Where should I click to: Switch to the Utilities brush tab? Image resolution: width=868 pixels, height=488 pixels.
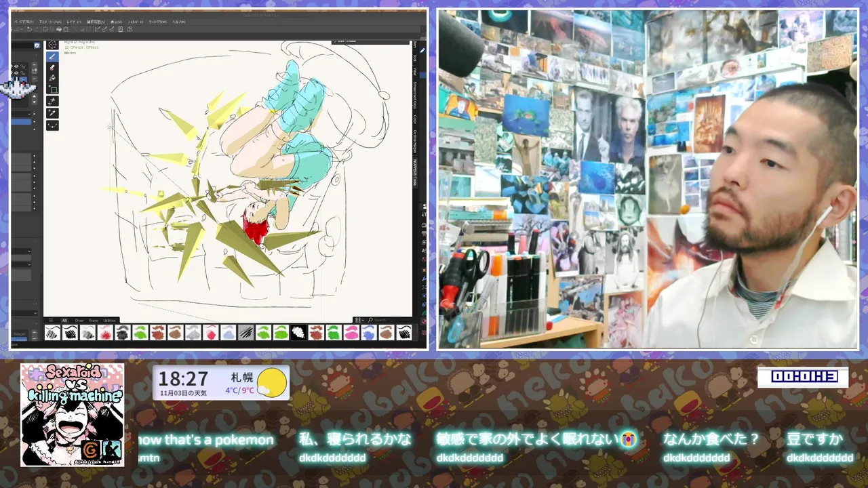[109, 321]
